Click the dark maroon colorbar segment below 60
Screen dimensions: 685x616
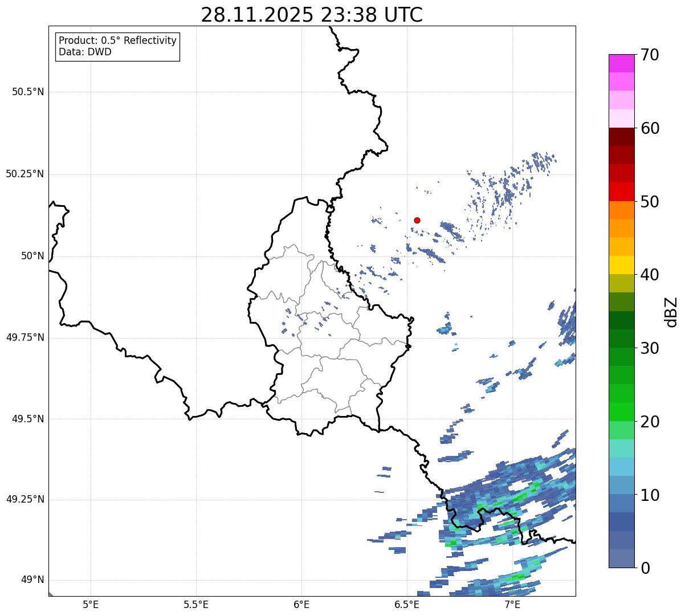622,137
